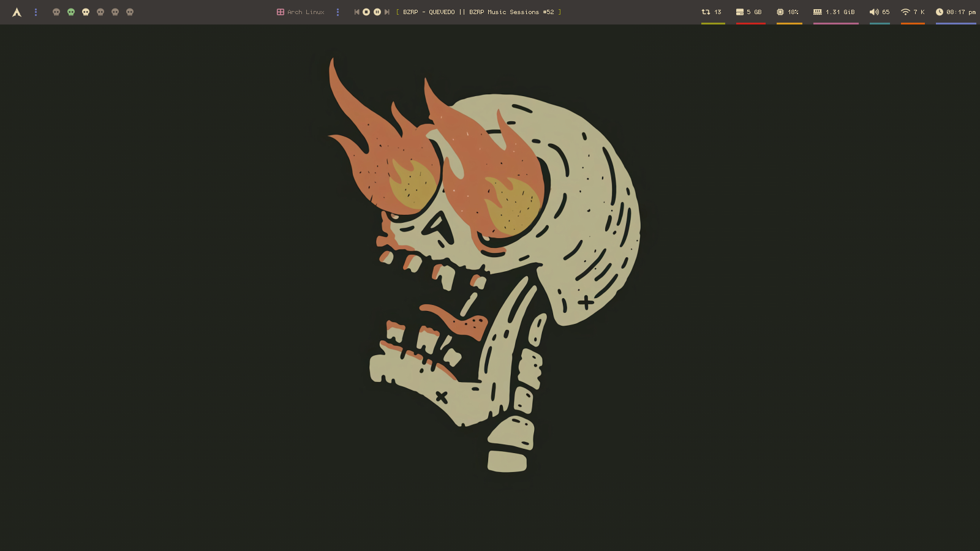Jump to the fifth skull workspace
Screen dimensions: 980x551
[115, 12]
